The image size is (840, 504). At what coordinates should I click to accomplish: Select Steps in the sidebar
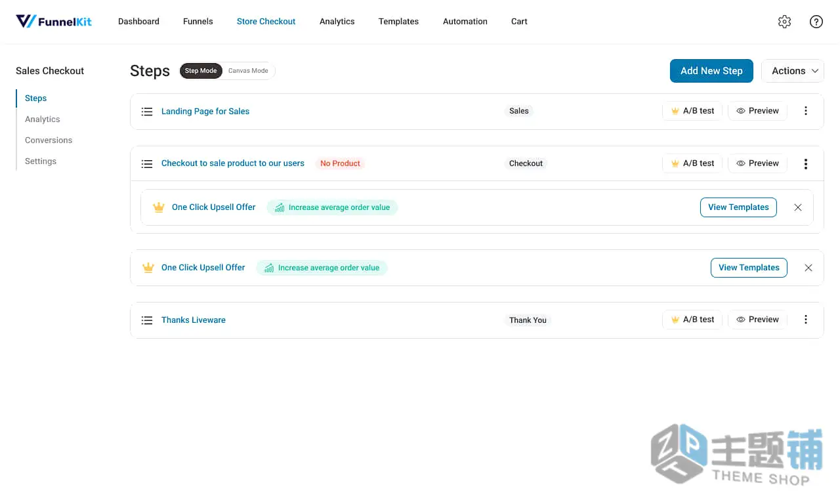(x=36, y=98)
